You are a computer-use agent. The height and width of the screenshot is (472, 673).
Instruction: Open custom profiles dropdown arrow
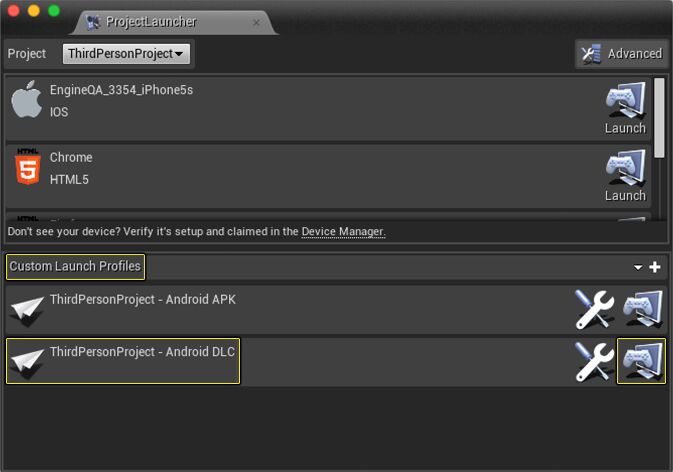pos(638,268)
